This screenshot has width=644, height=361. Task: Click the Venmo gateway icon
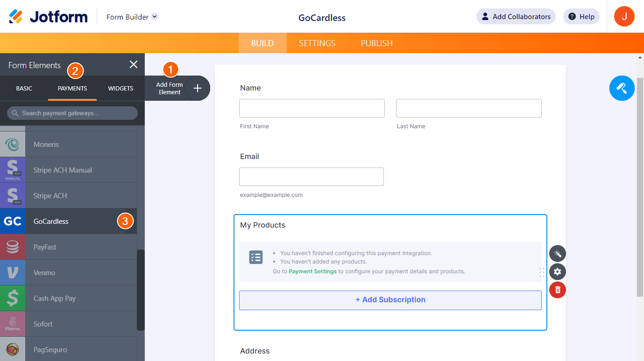coord(13,272)
